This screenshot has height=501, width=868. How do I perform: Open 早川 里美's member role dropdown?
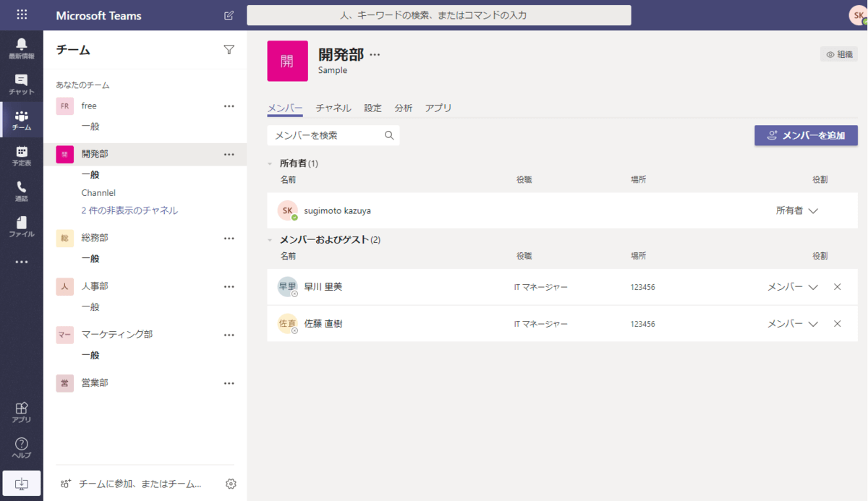pos(792,287)
